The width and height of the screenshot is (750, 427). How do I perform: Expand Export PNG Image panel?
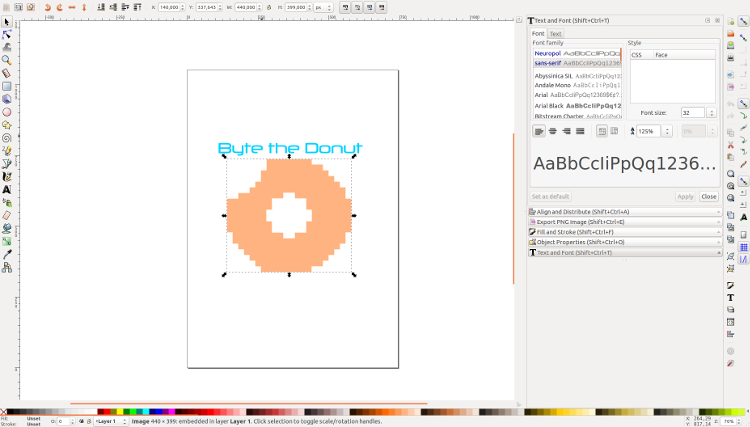tap(625, 222)
